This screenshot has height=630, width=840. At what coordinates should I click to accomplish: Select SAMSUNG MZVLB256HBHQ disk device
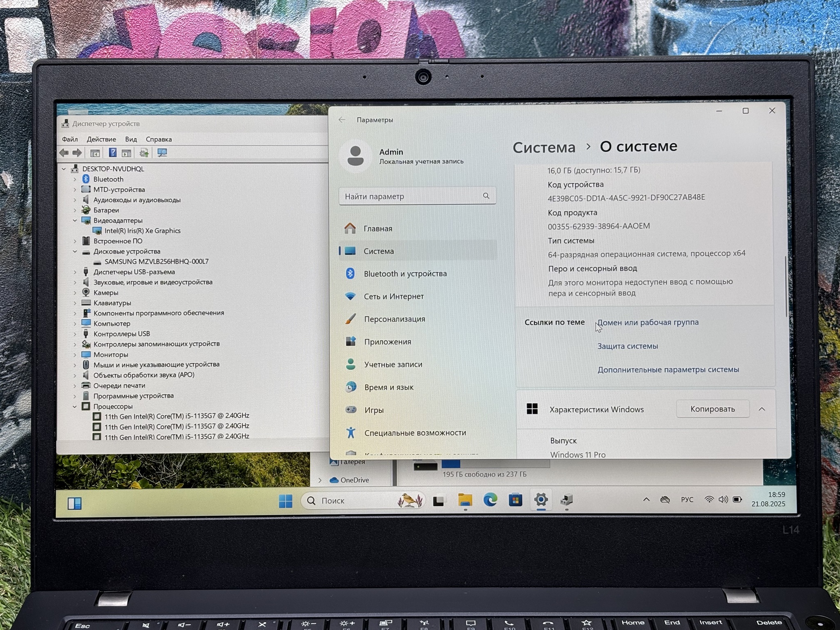[x=156, y=262]
